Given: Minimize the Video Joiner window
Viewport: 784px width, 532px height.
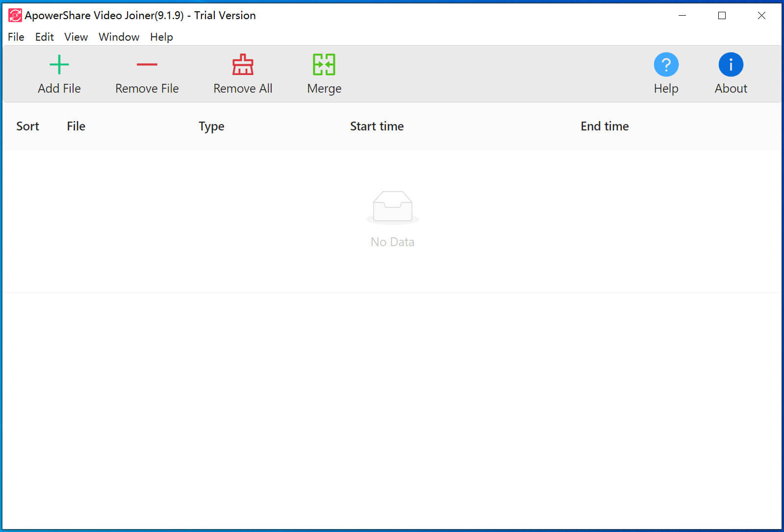Looking at the screenshot, I should [682, 16].
